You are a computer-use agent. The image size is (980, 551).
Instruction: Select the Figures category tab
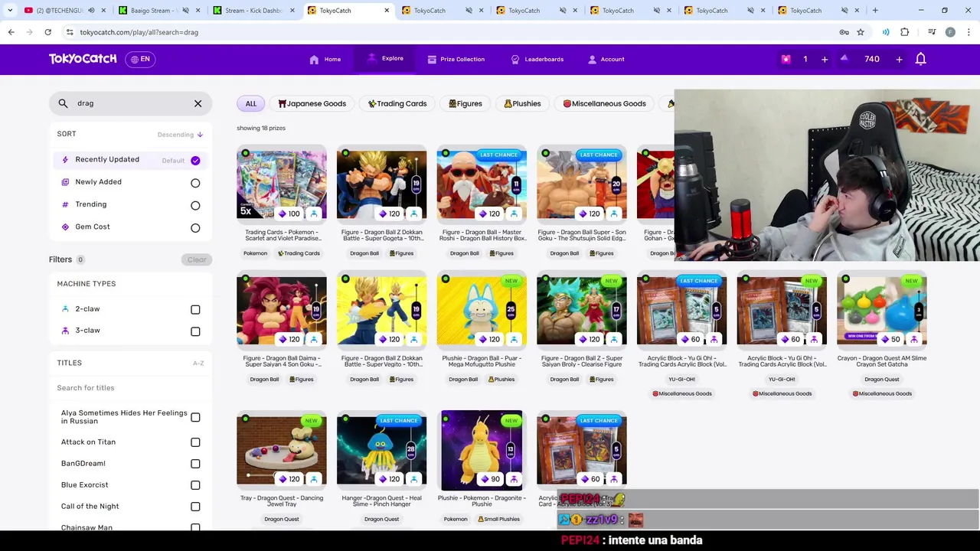click(465, 103)
